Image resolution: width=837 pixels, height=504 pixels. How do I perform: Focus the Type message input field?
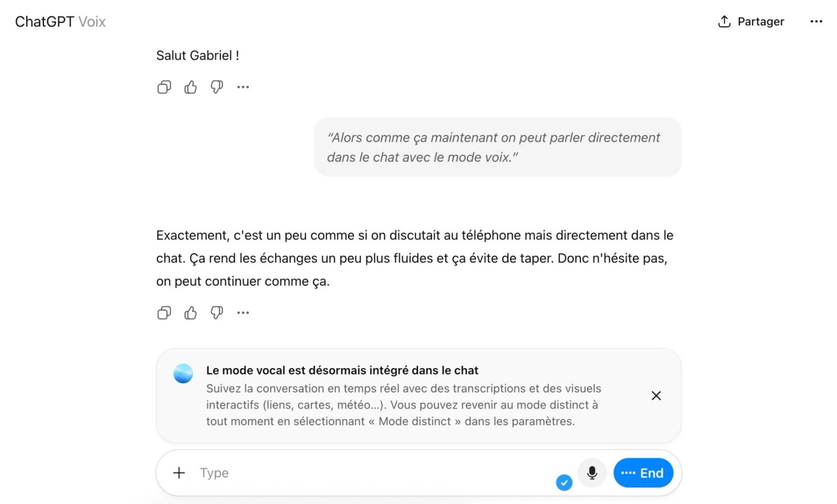366,473
